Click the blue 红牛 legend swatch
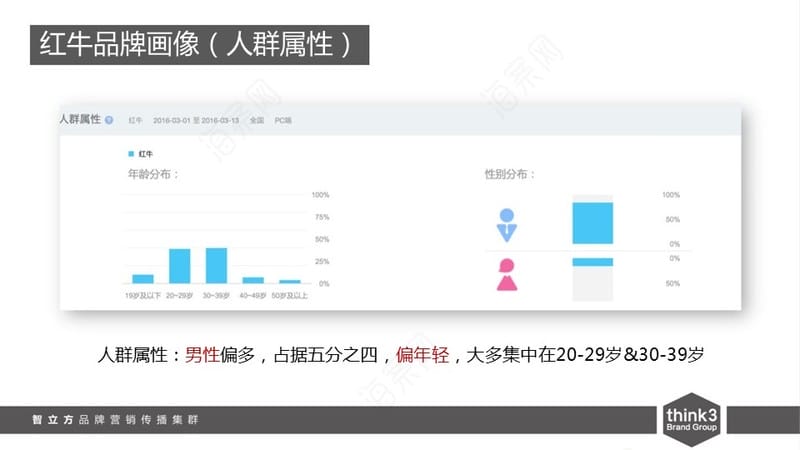Screen dimensions: 800x450 [x=131, y=154]
